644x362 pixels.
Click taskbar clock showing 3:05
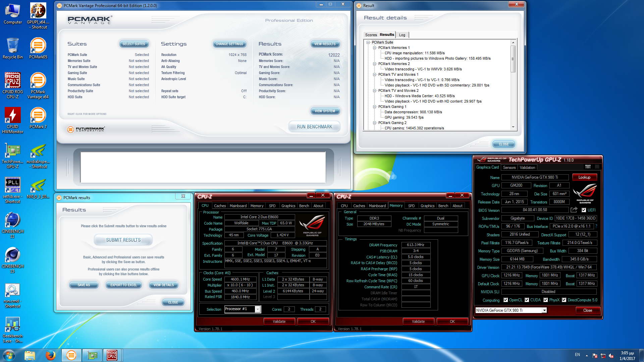627,356
